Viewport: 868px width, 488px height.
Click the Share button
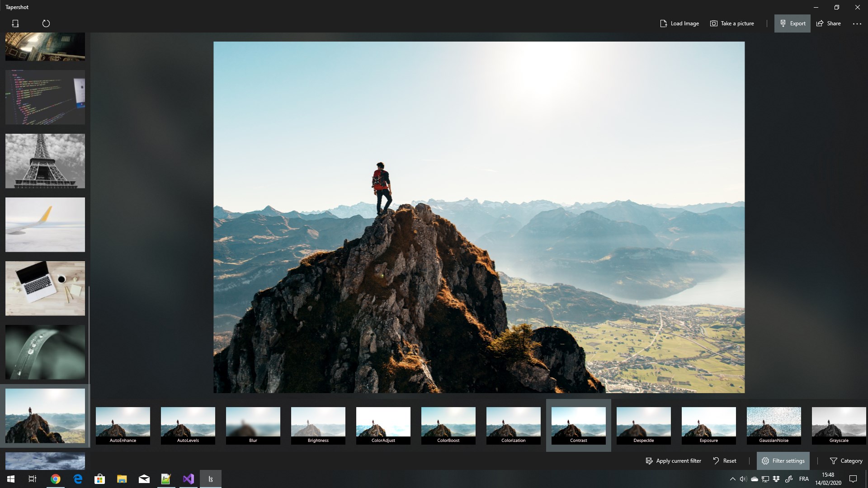click(828, 23)
